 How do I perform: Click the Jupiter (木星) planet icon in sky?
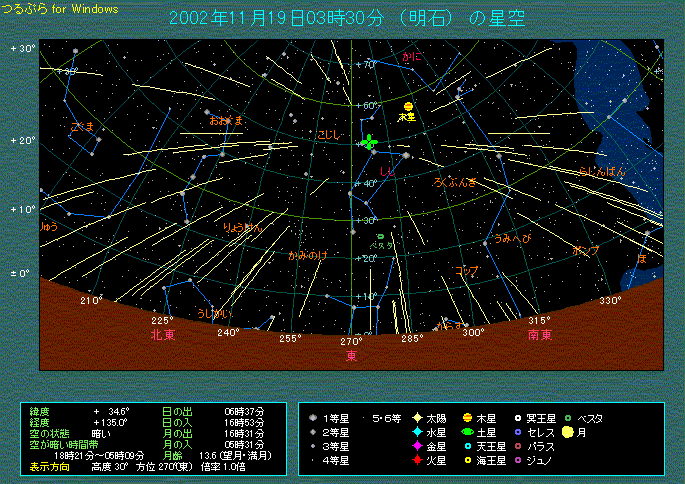408,106
